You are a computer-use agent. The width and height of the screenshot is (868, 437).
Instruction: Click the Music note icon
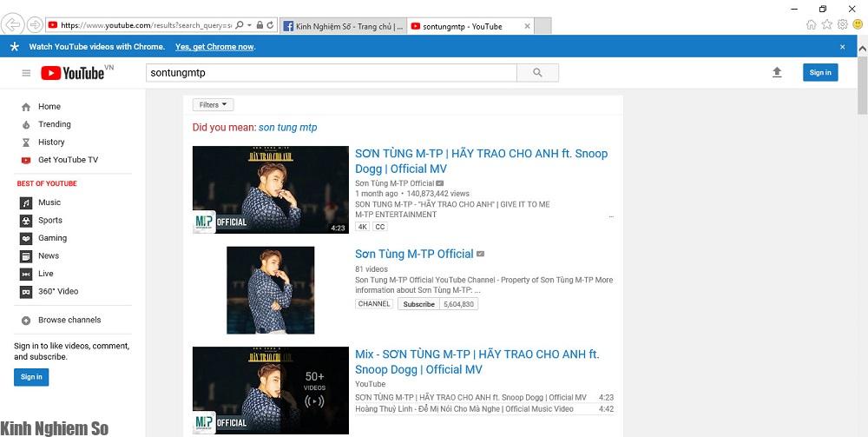click(26, 202)
